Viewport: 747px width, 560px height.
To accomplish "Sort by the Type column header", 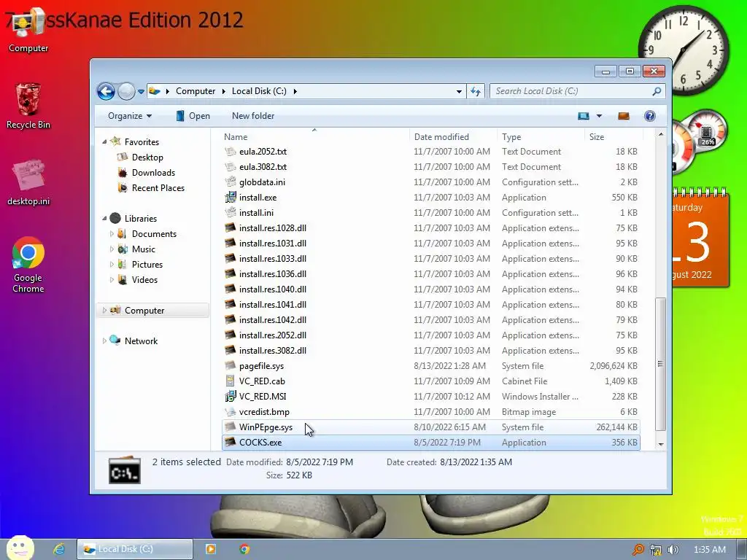I will (x=541, y=136).
